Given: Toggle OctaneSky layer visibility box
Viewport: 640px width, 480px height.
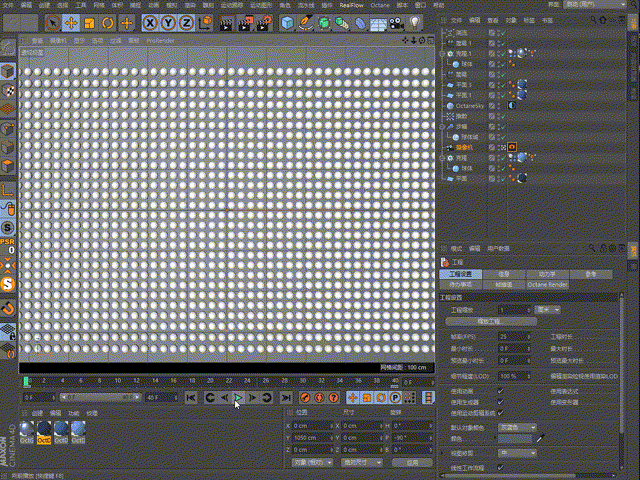Looking at the screenshot, I should pyautogui.click(x=492, y=106).
